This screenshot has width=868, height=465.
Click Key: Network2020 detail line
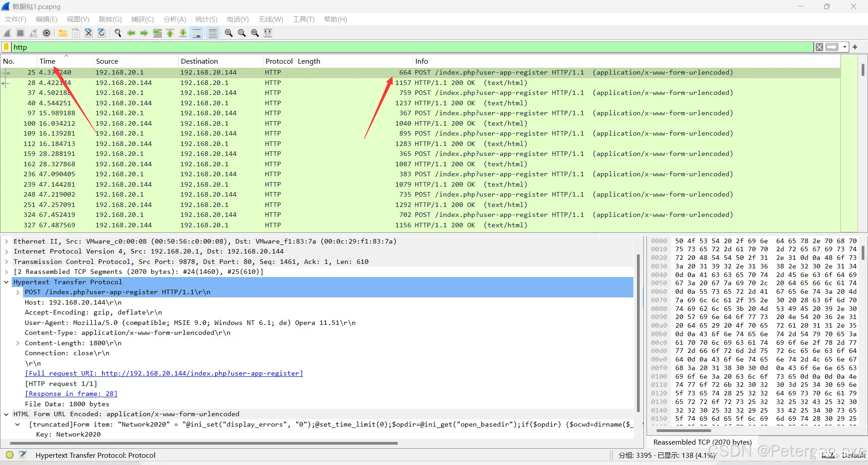coord(68,434)
